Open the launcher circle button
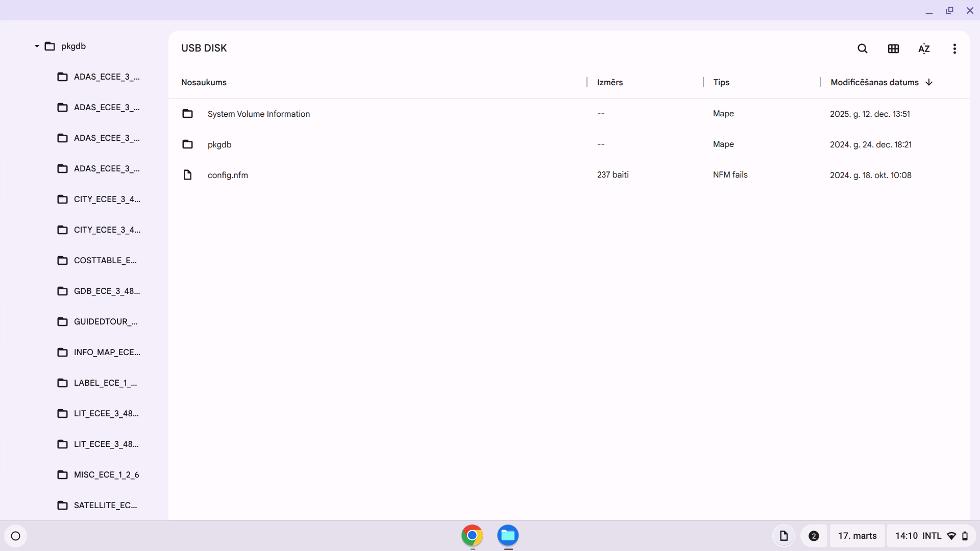 pyautogui.click(x=15, y=536)
